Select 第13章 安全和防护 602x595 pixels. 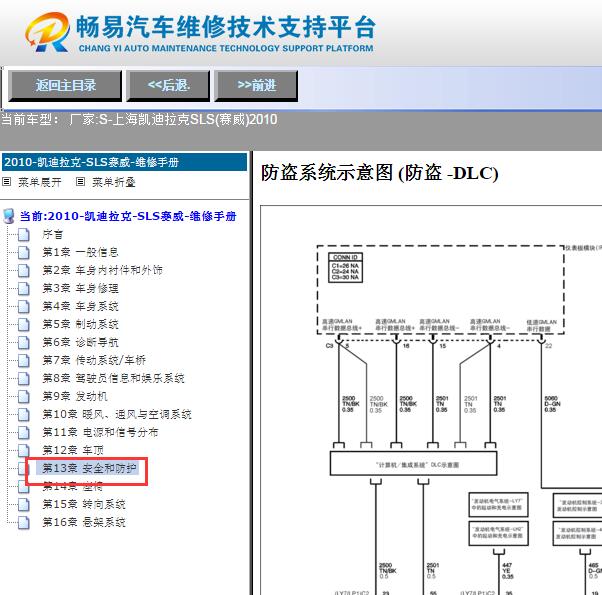tap(89, 468)
